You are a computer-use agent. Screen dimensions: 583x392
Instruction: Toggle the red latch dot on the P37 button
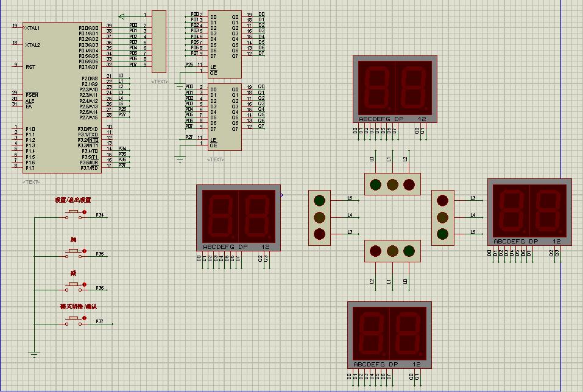[85, 318]
